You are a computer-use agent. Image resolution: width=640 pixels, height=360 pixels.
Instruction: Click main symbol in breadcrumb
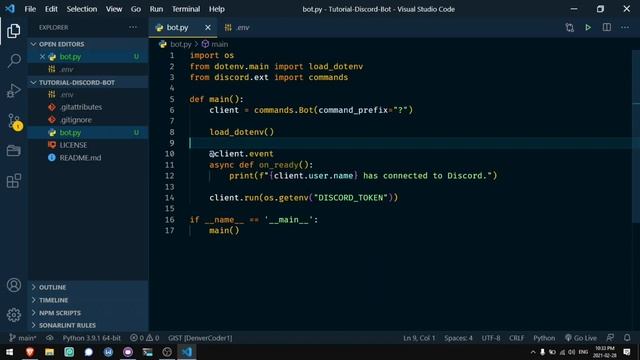215,44
